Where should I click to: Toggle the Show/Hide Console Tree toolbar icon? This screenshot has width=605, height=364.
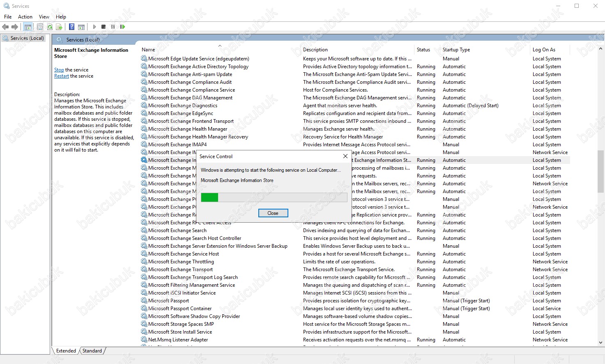click(x=28, y=27)
